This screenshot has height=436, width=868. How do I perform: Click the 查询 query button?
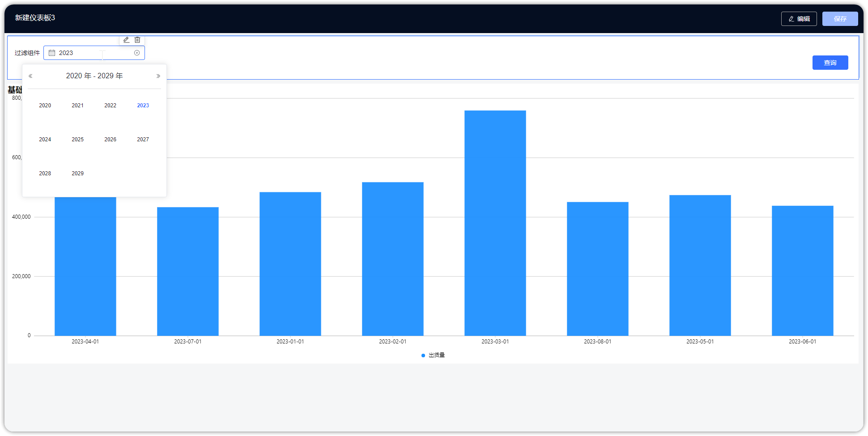(830, 63)
